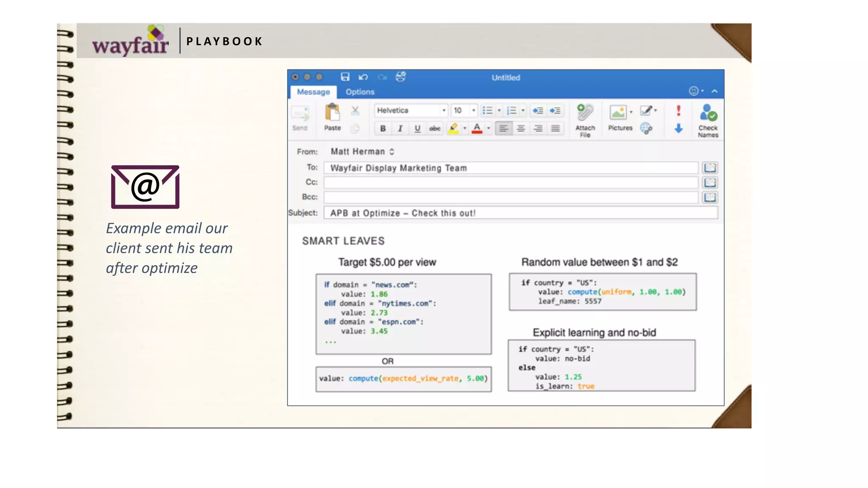The height and width of the screenshot is (488, 868).
Task: Change sender Matt Herman in From
Action: point(362,152)
